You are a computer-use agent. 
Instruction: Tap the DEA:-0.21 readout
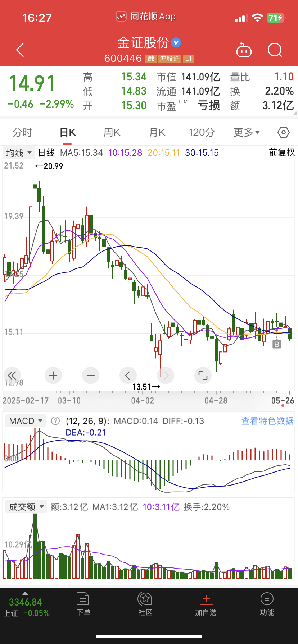(x=86, y=432)
